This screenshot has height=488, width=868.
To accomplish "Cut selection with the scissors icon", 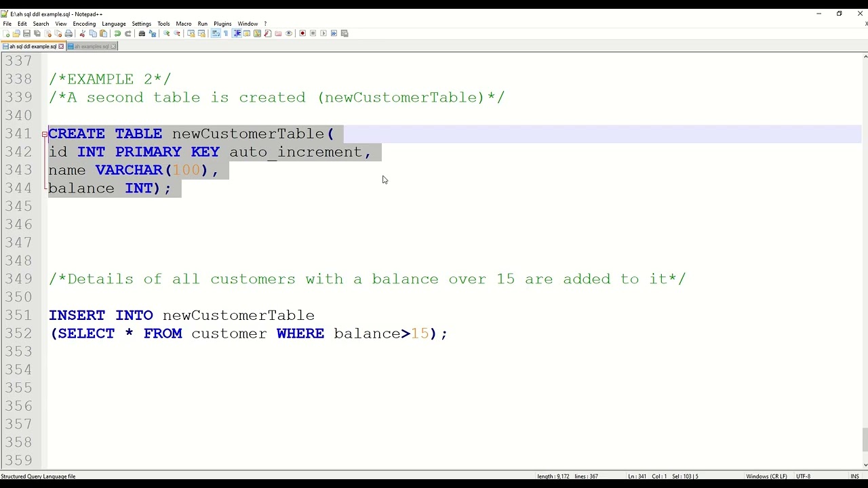I will point(82,33).
